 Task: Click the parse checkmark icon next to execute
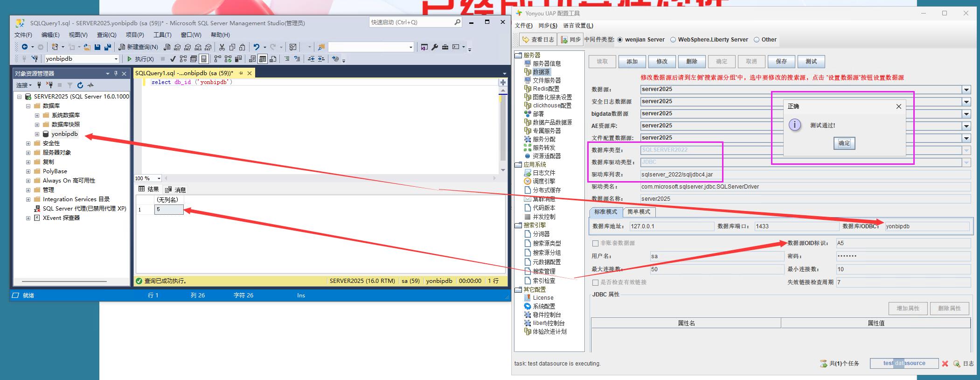click(173, 59)
